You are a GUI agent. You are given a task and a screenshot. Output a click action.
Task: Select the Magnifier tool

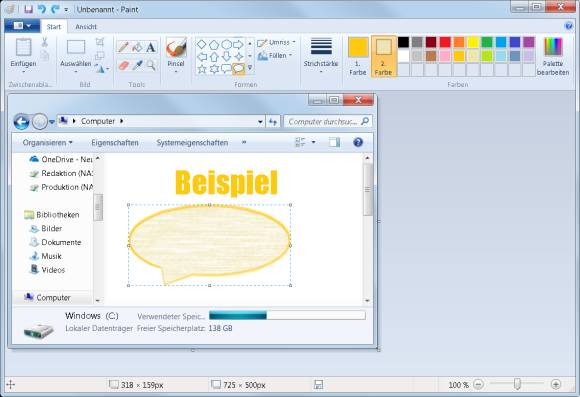point(151,65)
